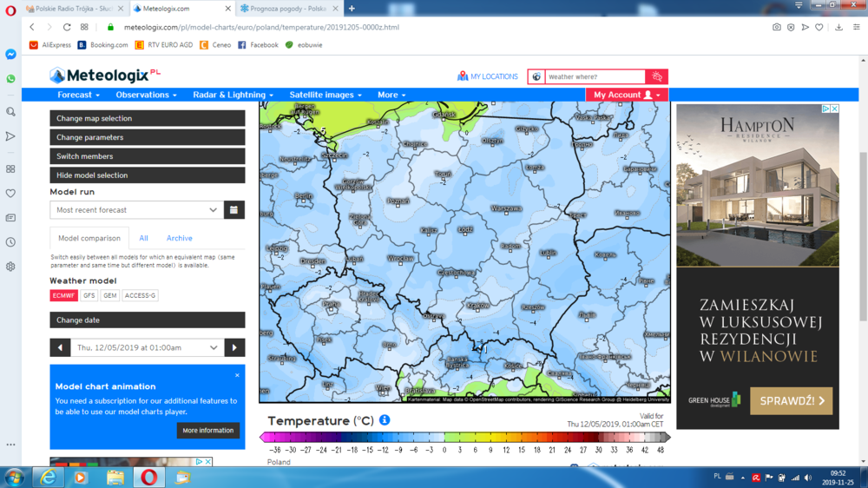This screenshot has height=488, width=868.
Task: Open Easy Setup icon at toolbar end
Action: pyautogui.click(x=857, y=27)
